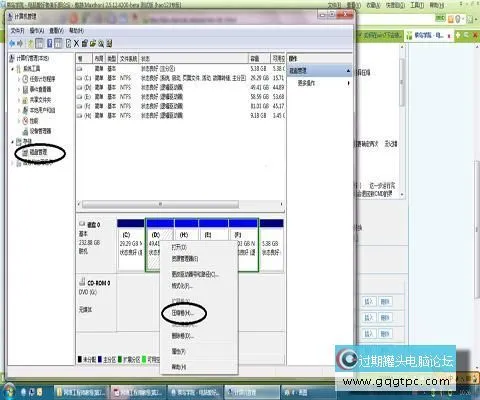Click the CD-ROM 0 drive icon
Screen dimensions: 480x400
pos(82,282)
